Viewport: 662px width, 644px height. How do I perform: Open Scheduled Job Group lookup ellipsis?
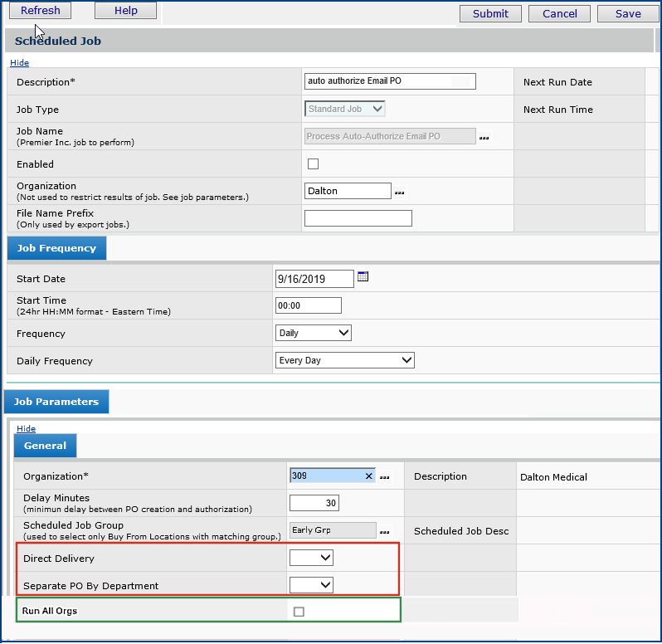point(384,531)
